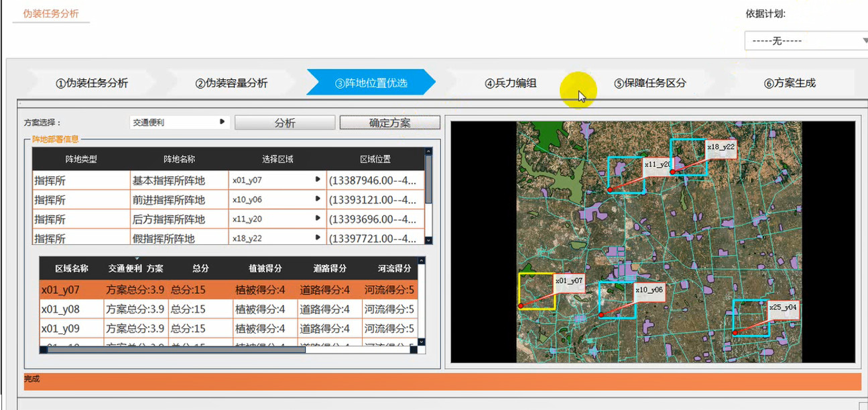Select the 后方指挥所阵地 name cell
Screen dimensions: 868x410
pos(179,219)
